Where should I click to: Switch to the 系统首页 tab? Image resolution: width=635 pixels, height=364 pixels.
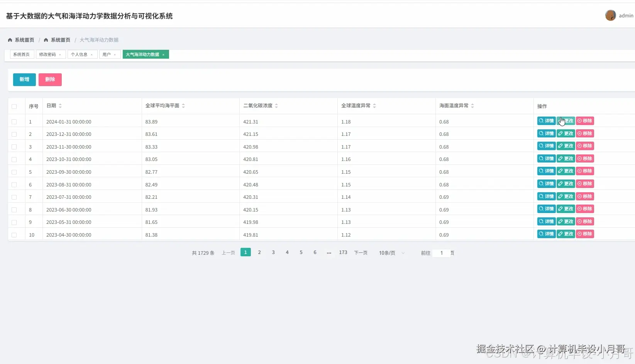point(22,54)
